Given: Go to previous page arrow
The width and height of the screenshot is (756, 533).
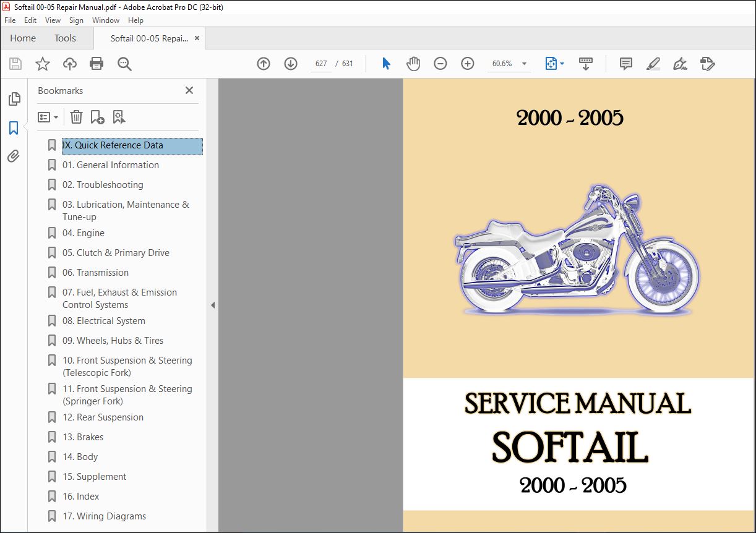Looking at the screenshot, I should [264, 64].
